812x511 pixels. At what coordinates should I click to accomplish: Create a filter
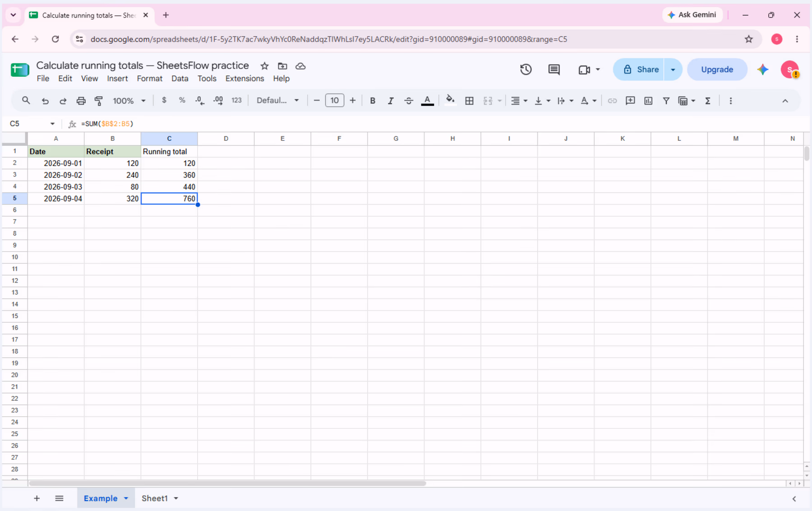point(666,101)
